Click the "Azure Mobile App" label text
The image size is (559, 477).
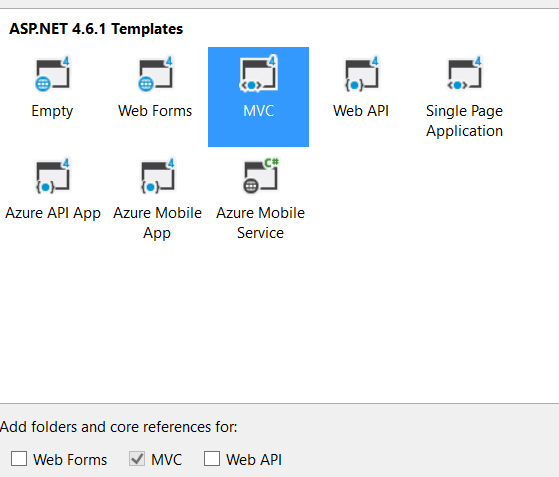coord(157,223)
